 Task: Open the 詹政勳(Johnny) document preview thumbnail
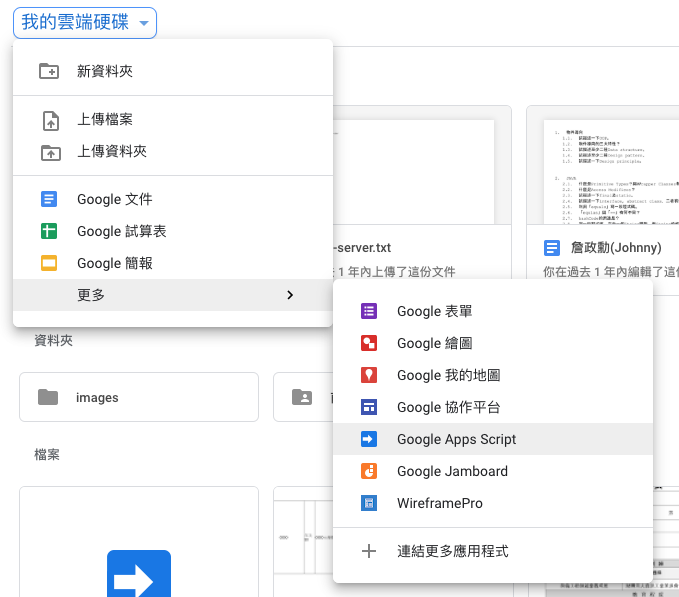point(611,171)
